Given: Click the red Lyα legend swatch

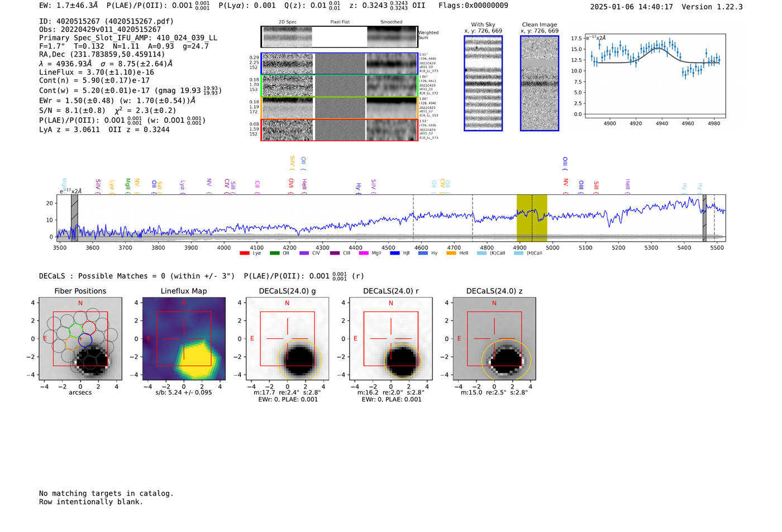Looking at the screenshot, I should tap(244, 253).
